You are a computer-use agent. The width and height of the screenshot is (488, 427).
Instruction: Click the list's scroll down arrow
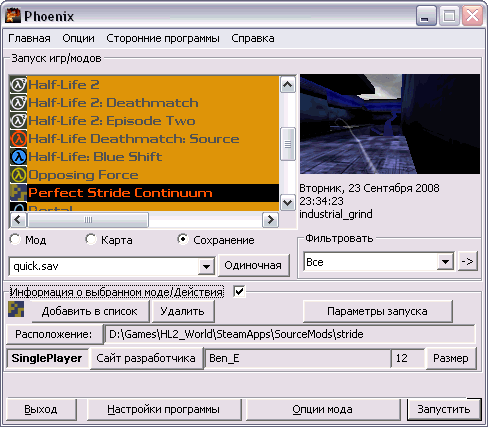[x=288, y=202]
